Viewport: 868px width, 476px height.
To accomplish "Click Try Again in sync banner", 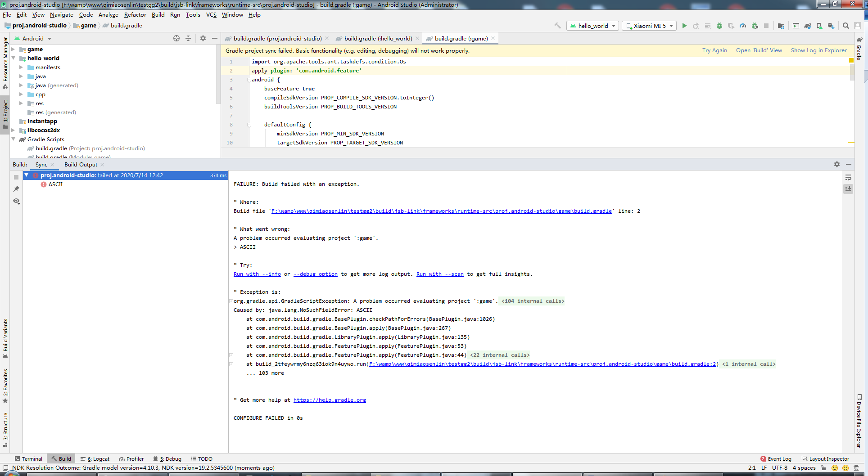I will (x=714, y=50).
